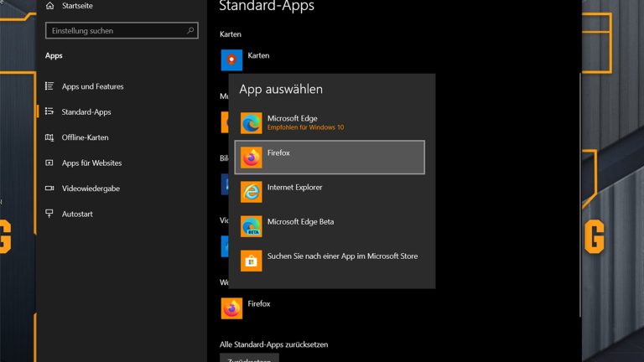Click the Startseite home icon
The image size is (644, 362).
click(x=50, y=6)
